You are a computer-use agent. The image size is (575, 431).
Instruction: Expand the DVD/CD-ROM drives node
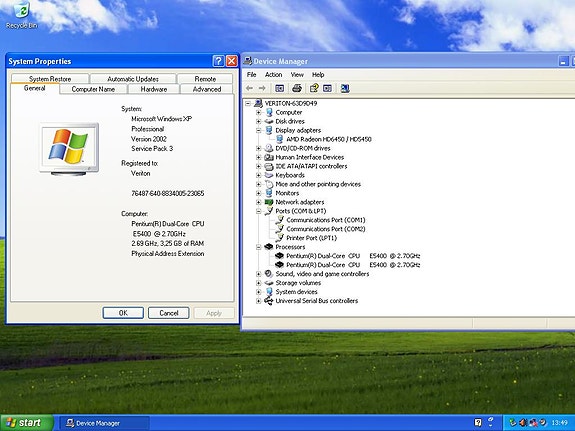tap(259, 148)
